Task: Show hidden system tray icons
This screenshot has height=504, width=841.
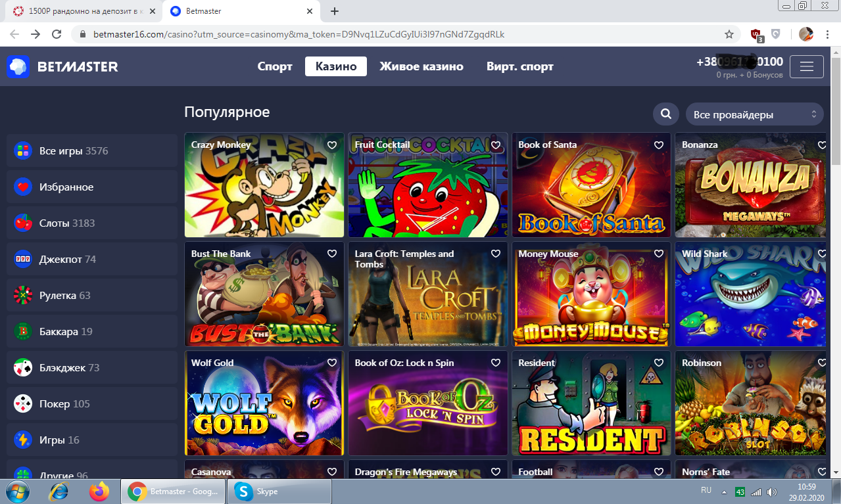Action: click(724, 492)
